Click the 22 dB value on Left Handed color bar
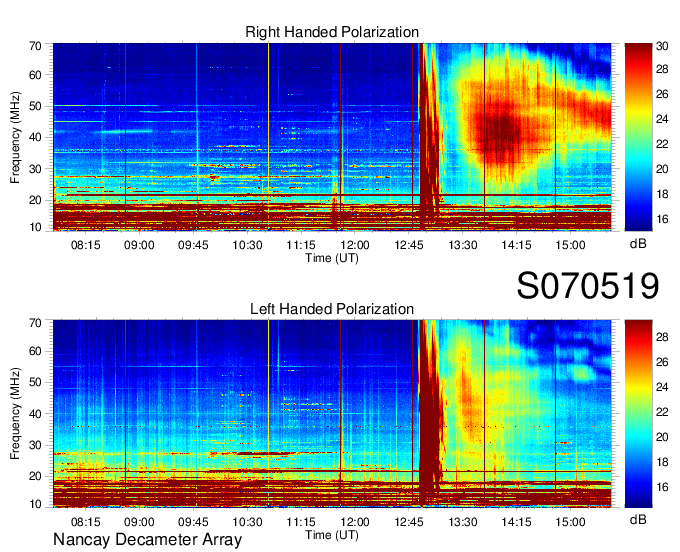The image size is (680, 552). coord(662,412)
